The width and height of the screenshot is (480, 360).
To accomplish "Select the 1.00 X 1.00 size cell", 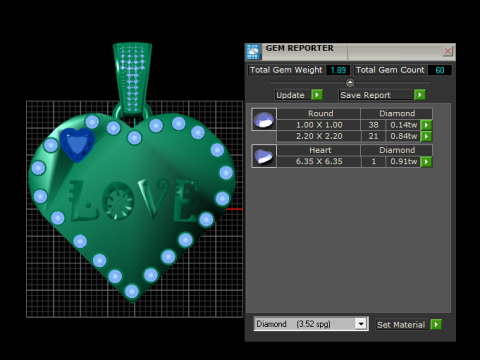I will [x=319, y=125].
